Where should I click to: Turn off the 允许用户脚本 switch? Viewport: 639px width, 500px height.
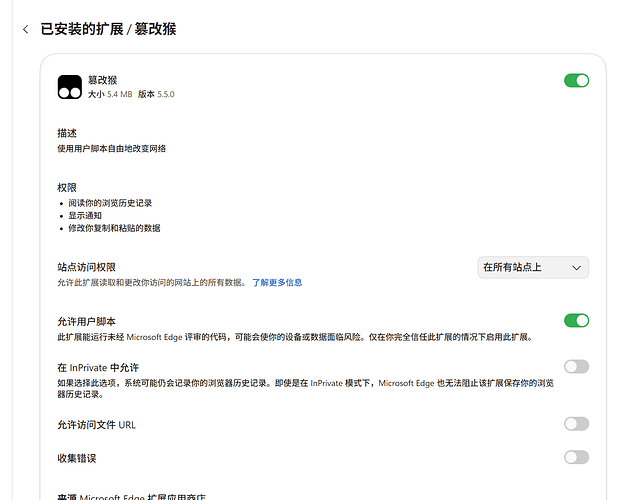pyautogui.click(x=576, y=321)
